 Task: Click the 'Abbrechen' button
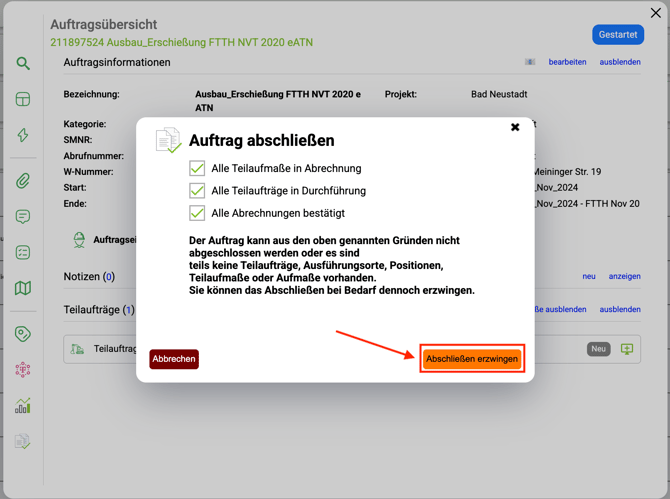click(174, 359)
